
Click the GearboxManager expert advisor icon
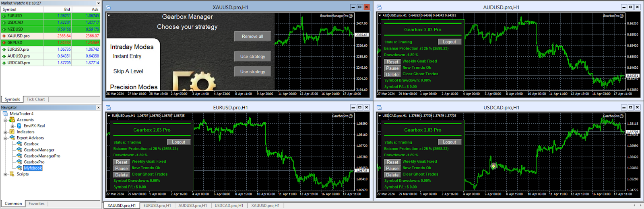(19, 150)
